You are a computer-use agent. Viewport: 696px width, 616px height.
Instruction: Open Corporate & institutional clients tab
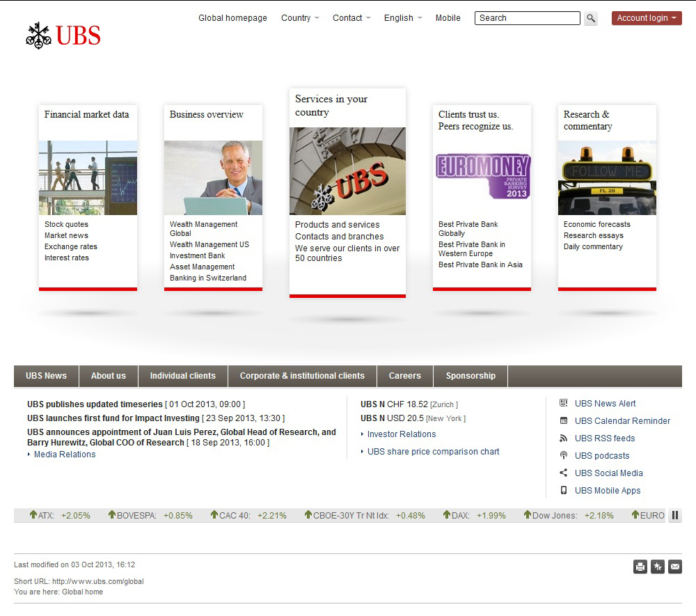coord(302,376)
